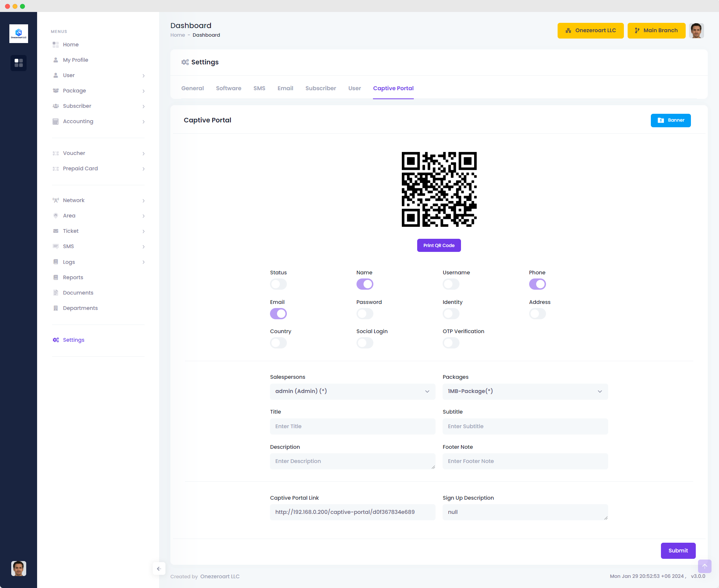The height and width of the screenshot is (588, 719).
Task: Click the Banner button
Action: coord(671,120)
